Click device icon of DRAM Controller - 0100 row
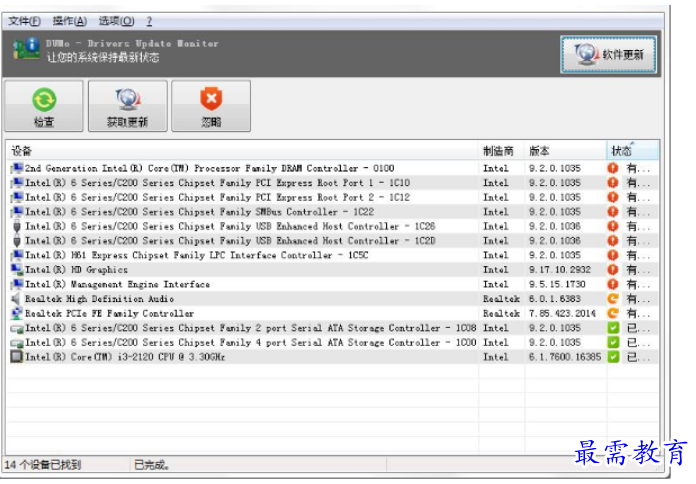This screenshot has width=696, height=484. click(17, 168)
